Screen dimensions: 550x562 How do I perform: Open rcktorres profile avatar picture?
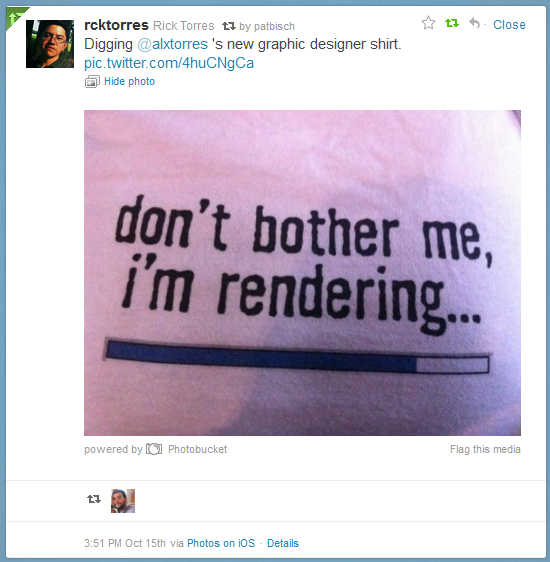click(x=50, y=44)
